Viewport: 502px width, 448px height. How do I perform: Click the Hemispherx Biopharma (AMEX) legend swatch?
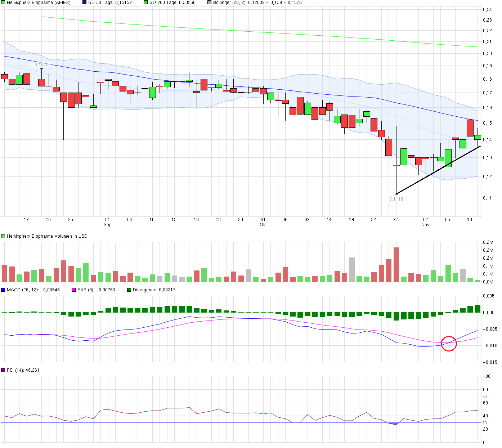(3, 3)
